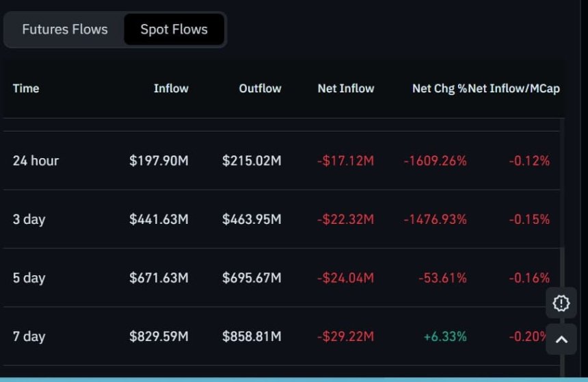Select the 24 hour row label
This screenshot has height=382, width=588.
click(36, 161)
